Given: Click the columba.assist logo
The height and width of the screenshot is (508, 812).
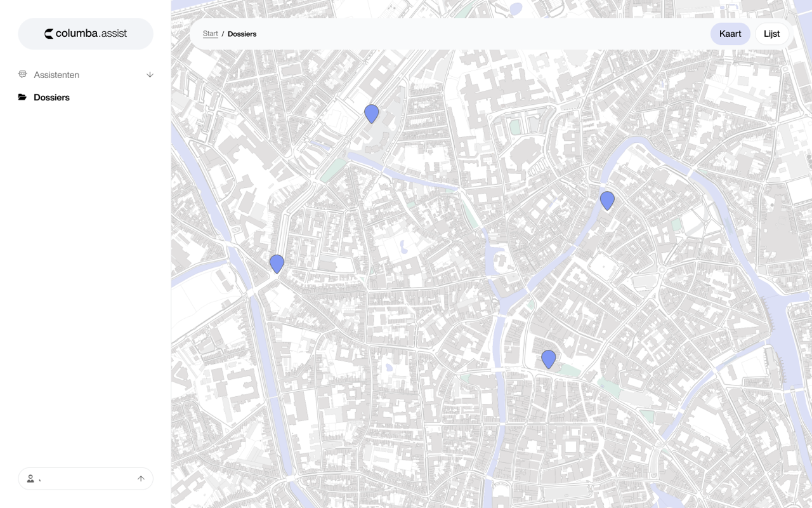Looking at the screenshot, I should click(x=86, y=34).
